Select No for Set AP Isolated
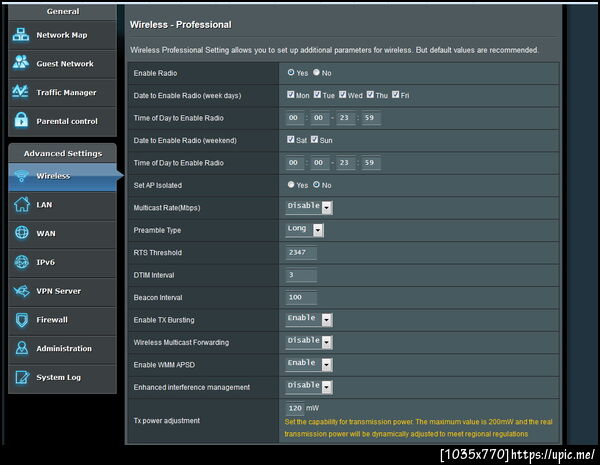 (x=316, y=184)
